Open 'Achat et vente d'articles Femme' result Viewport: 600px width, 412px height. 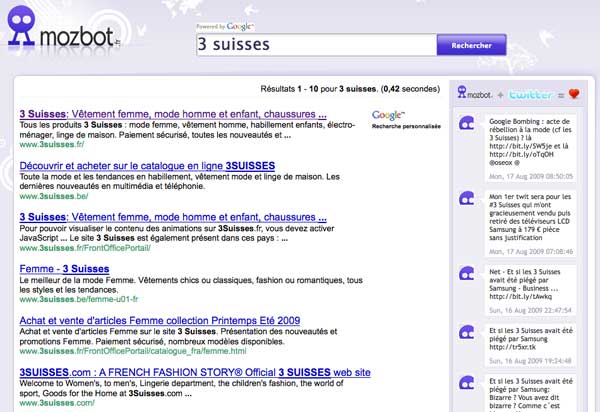[x=160, y=321]
